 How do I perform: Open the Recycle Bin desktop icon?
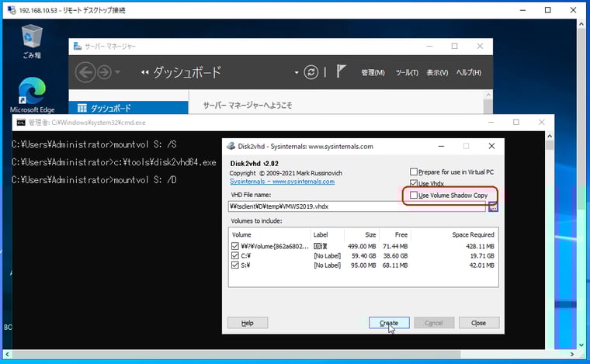point(32,41)
